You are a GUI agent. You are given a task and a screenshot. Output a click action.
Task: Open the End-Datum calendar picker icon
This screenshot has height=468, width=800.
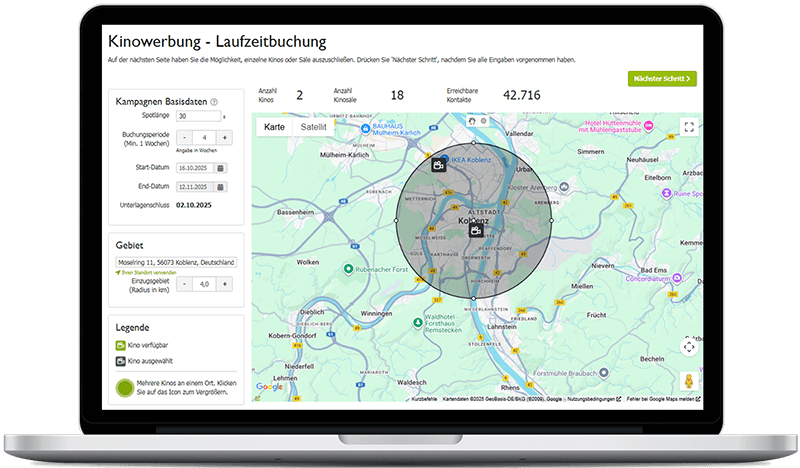[220, 187]
